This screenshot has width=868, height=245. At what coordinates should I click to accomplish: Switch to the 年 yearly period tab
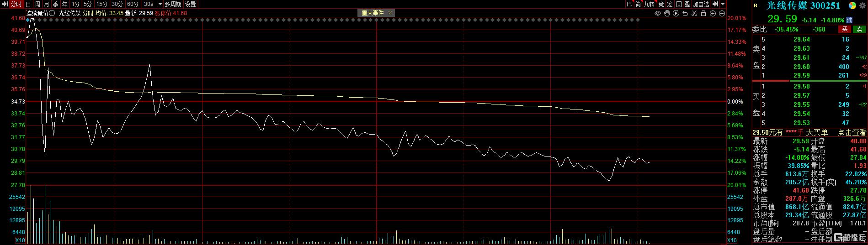point(65,4)
